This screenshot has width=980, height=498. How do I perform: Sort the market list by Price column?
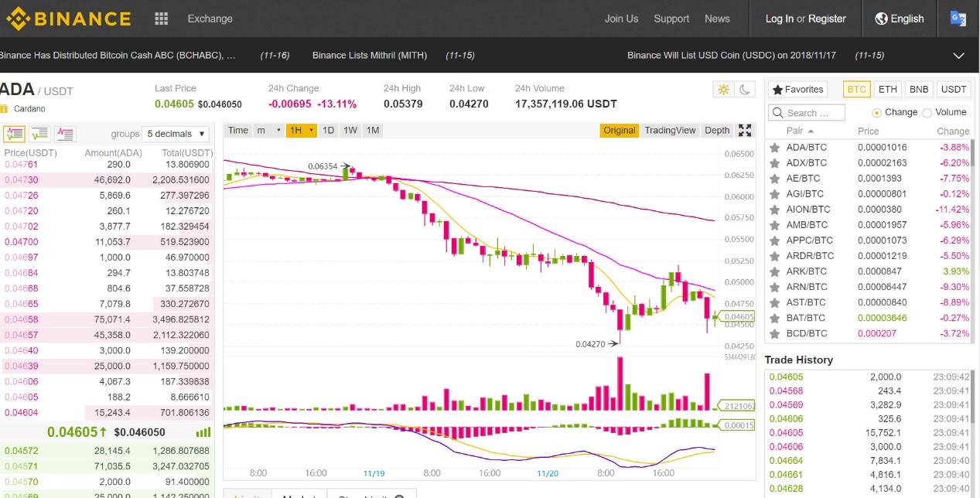tap(869, 131)
